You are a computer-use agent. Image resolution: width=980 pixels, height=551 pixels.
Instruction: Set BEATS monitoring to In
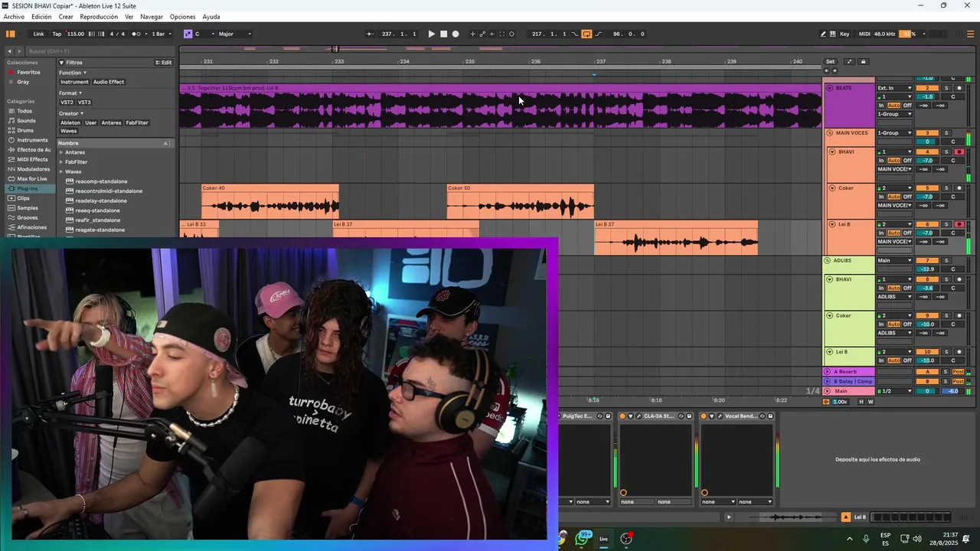[881, 106]
